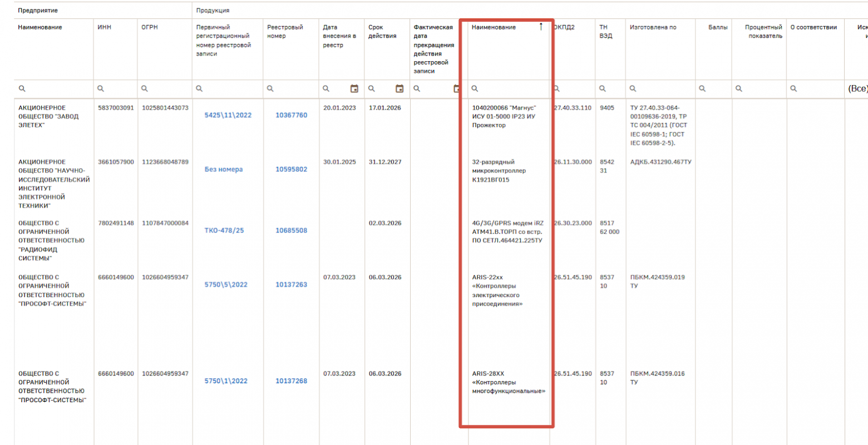Click search icon under Реестровый номер column
Viewport: 868px width, 445px height.
270,88
